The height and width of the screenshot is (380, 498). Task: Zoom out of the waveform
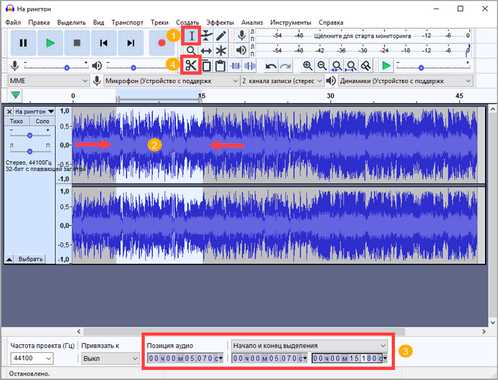click(x=322, y=66)
